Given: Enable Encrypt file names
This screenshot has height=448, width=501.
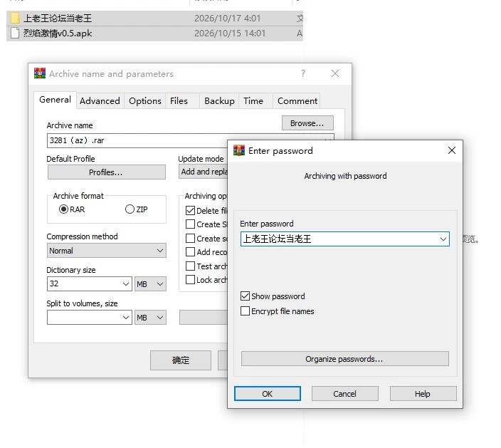Looking at the screenshot, I should tap(245, 311).
